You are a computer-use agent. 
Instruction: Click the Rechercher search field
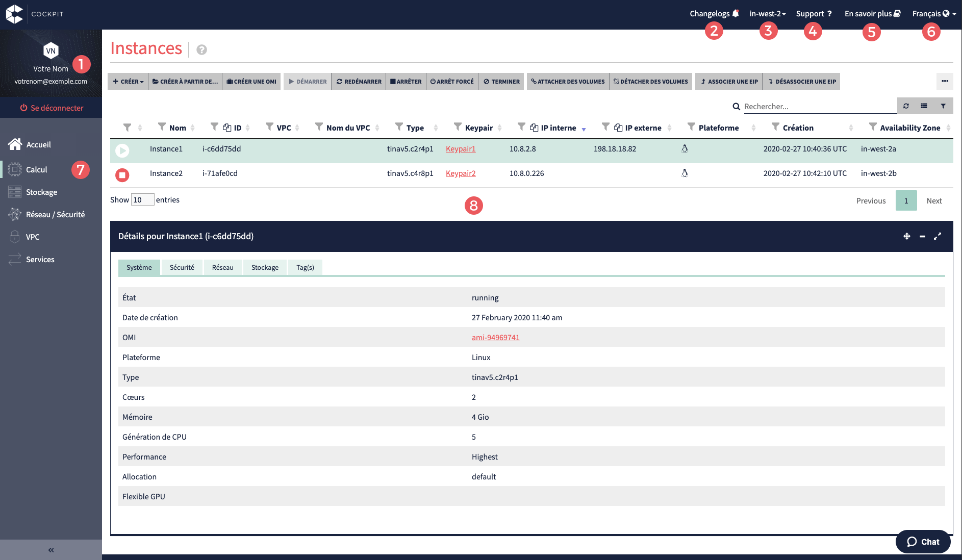[x=819, y=106]
